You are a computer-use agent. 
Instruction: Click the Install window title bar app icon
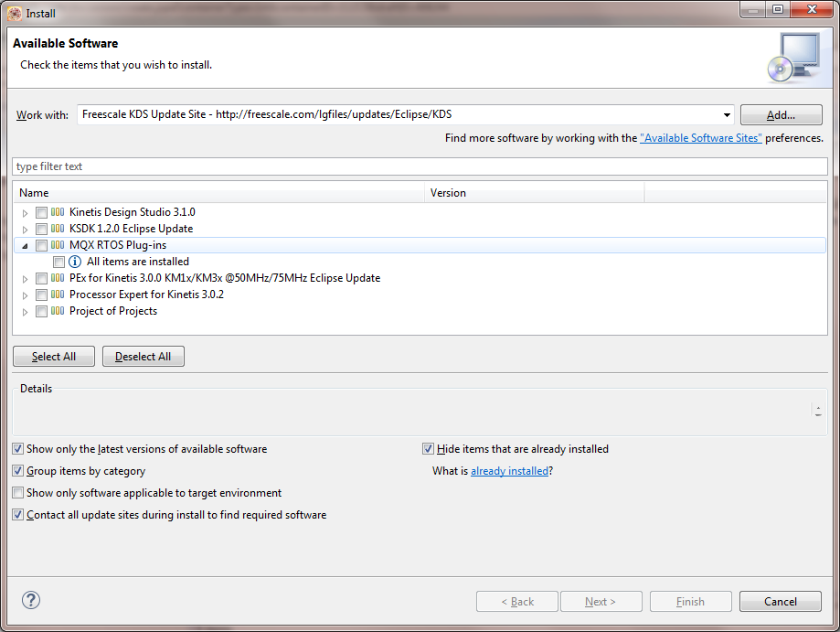(x=15, y=14)
